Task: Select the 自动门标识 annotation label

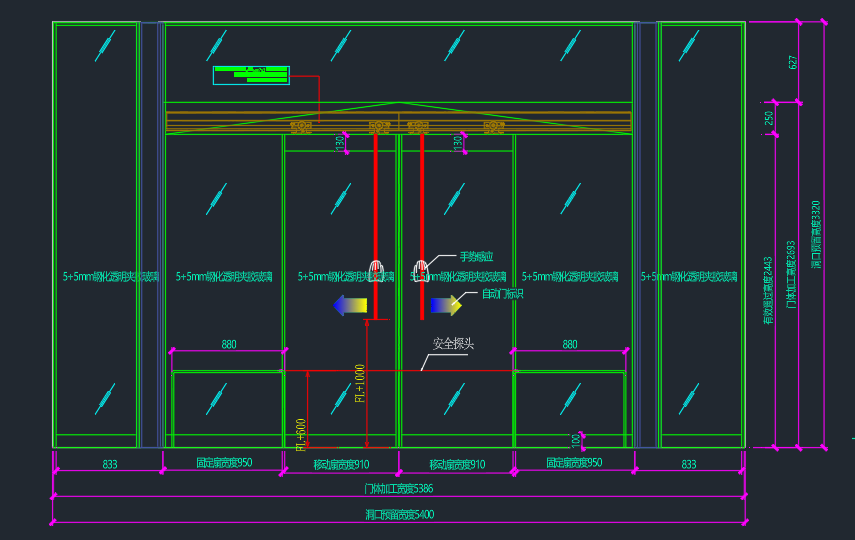Action: pyautogui.click(x=503, y=294)
